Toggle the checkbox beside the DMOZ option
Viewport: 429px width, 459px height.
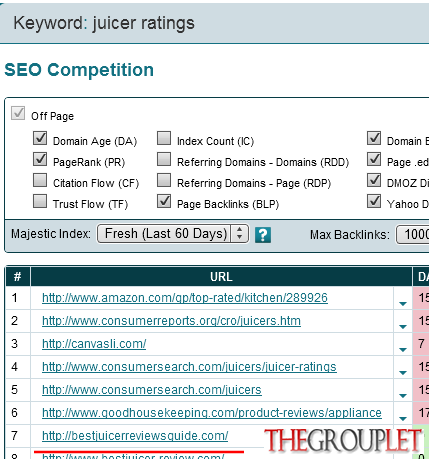coord(374,180)
